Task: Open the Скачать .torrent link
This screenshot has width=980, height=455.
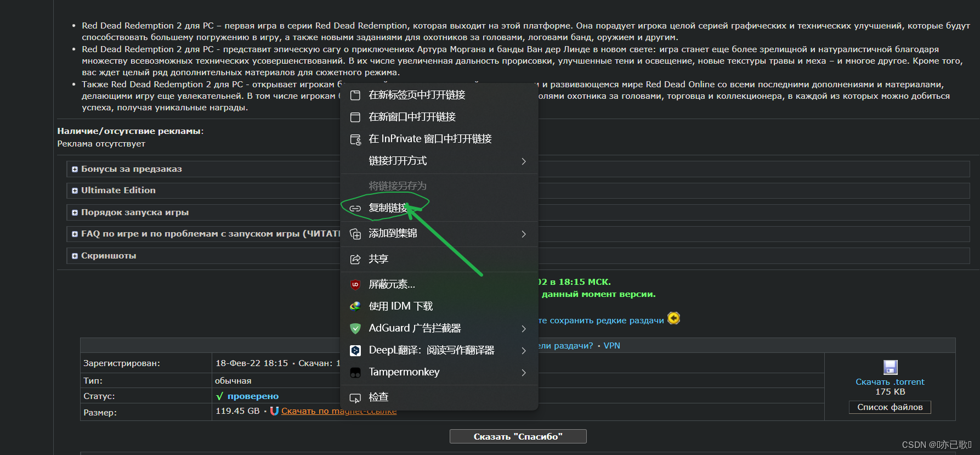Action: (890, 382)
